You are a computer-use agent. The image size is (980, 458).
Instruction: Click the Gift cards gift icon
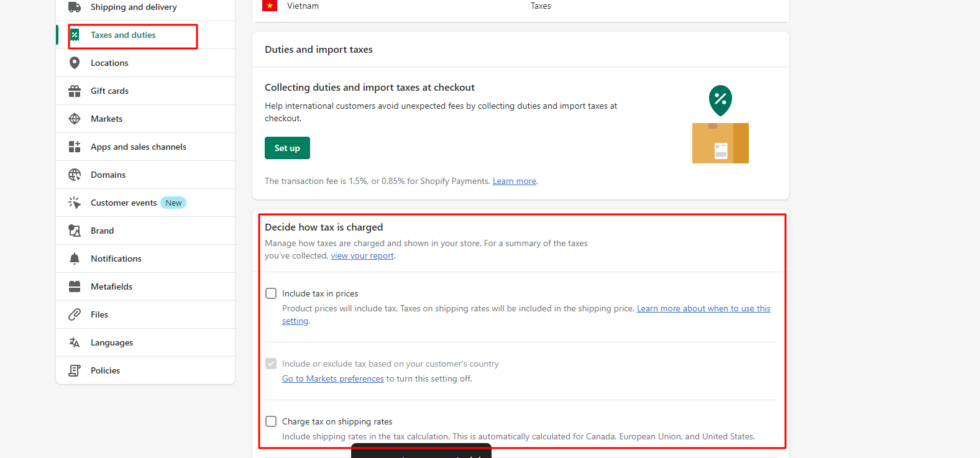click(75, 91)
